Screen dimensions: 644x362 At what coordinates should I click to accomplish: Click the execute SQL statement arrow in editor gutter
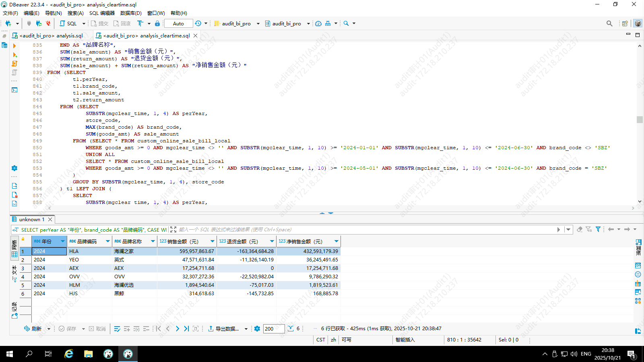pos(14,46)
